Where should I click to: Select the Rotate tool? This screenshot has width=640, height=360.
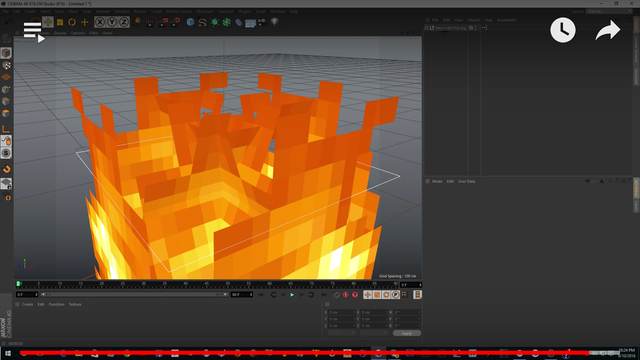tap(72, 22)
